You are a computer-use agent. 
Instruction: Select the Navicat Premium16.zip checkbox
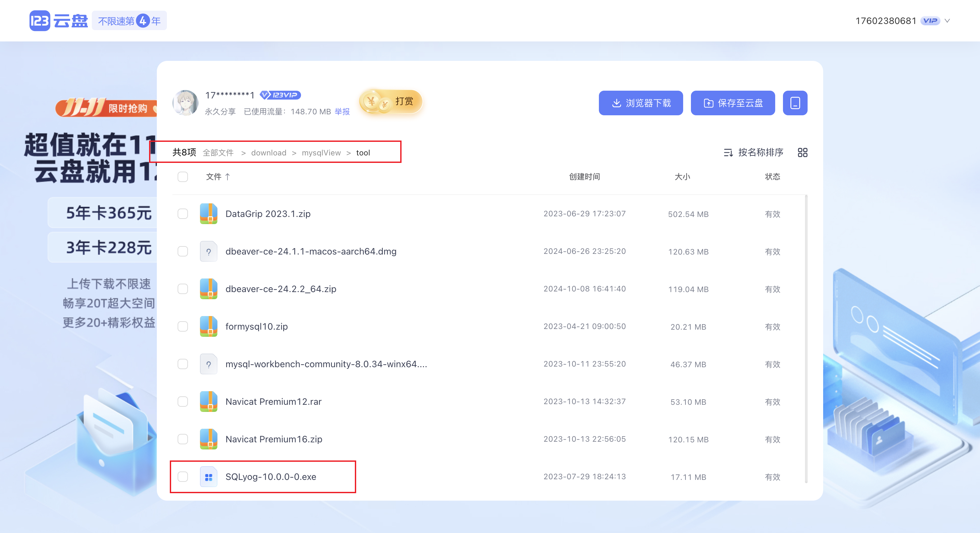(182, 439)
